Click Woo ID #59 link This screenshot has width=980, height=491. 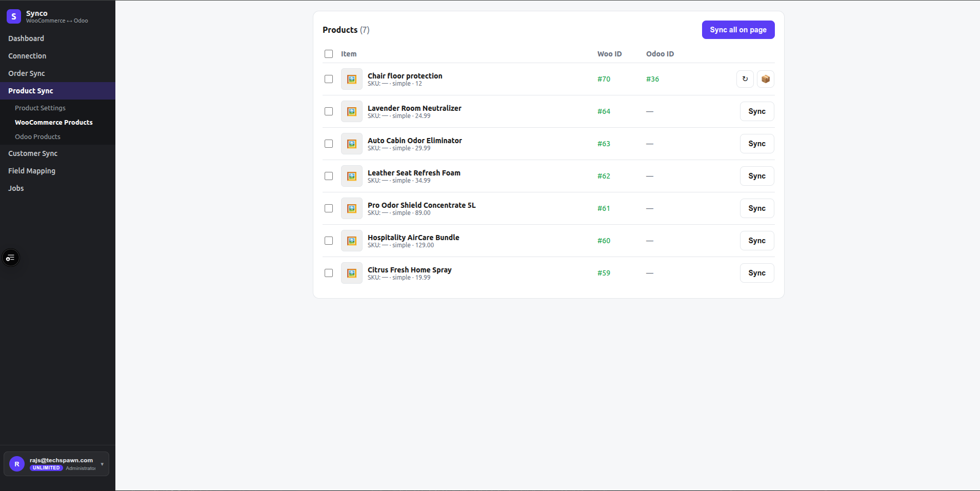click(x=604, y=273)
